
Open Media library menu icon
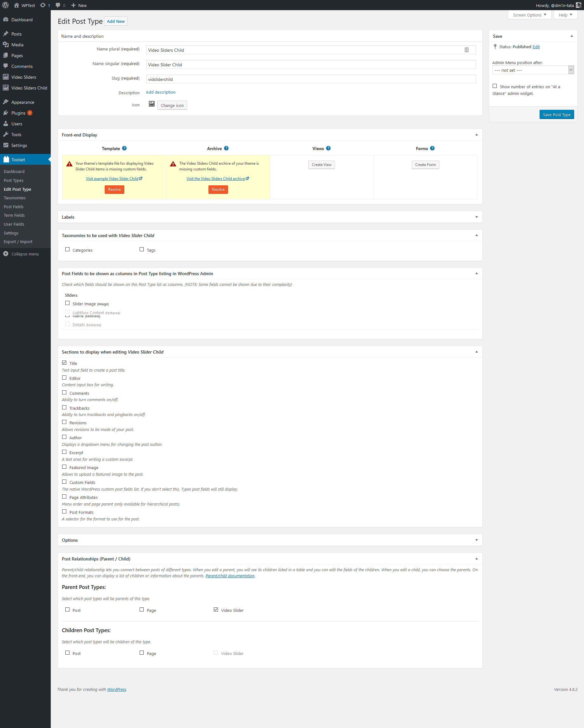point(6,44)
